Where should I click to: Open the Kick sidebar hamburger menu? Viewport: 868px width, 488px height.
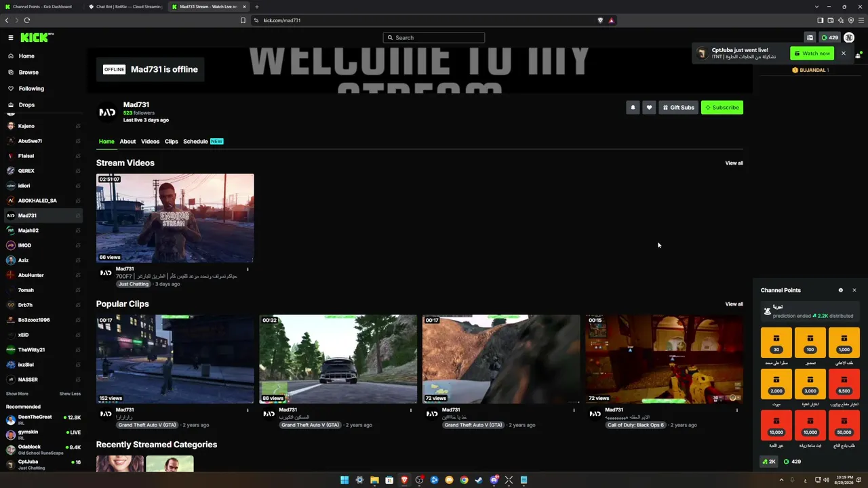11,37
